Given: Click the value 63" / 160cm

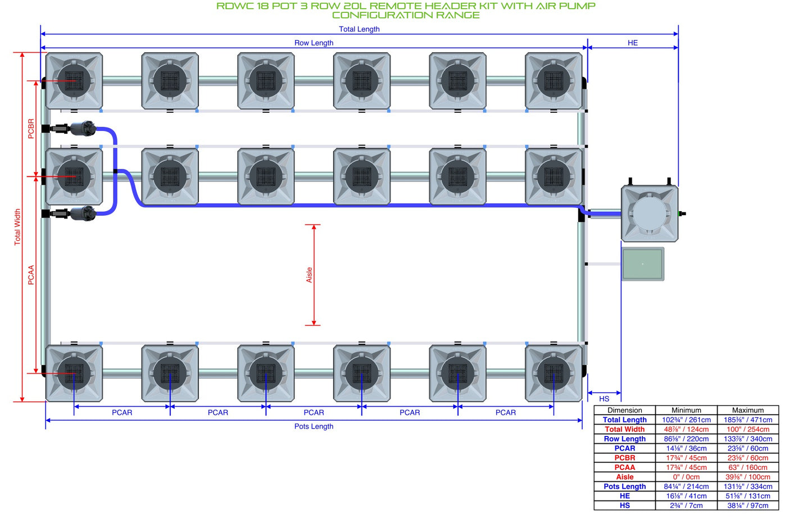Looking at the screenshot, I should [748, 468].
